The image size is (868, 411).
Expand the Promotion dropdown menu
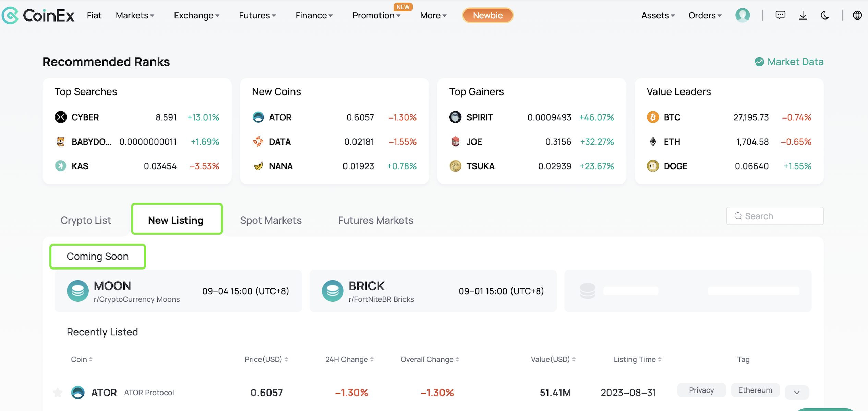376,15
